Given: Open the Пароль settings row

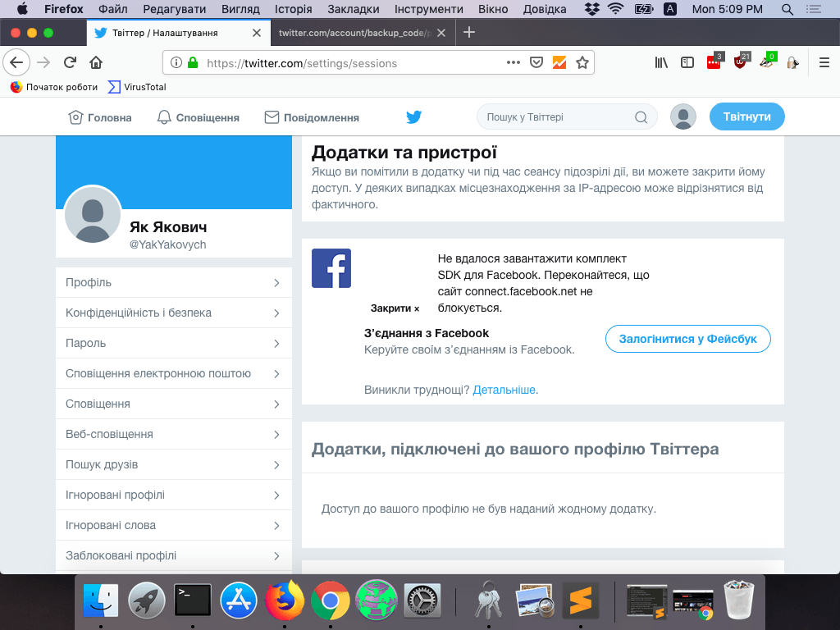Looking at the screenshot, I should 173,343.
